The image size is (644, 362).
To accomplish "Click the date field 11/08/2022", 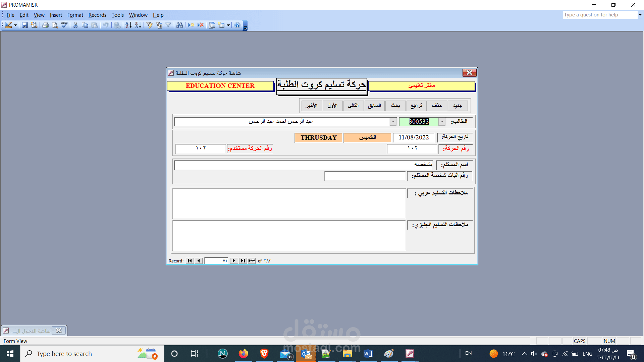I will tap(414, 137).
